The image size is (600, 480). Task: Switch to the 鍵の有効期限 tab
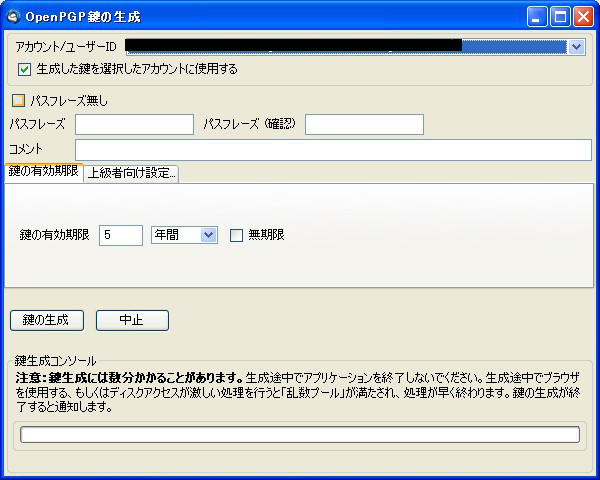[44, 171]
